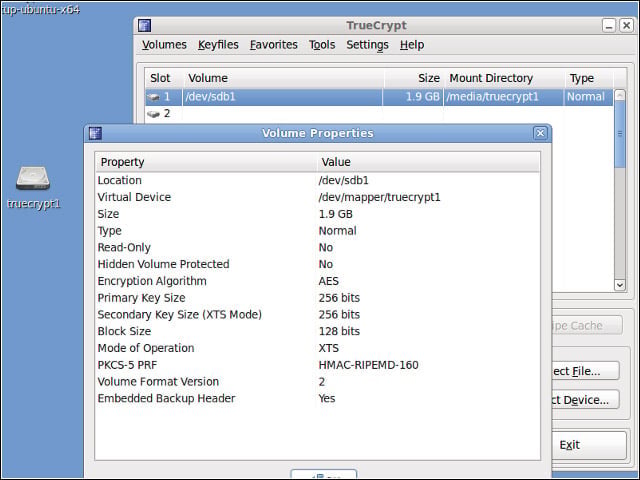Select the slot 2 drive icon

point(154,114)
